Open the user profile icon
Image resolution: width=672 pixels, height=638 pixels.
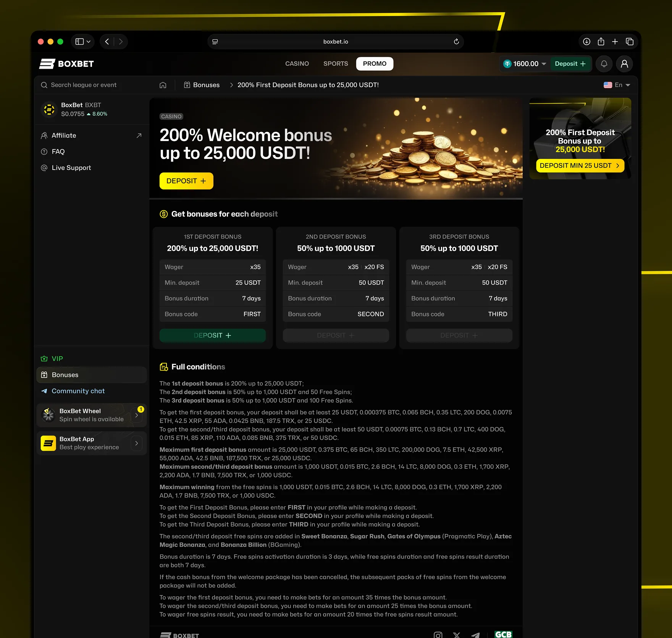[625, 64]
